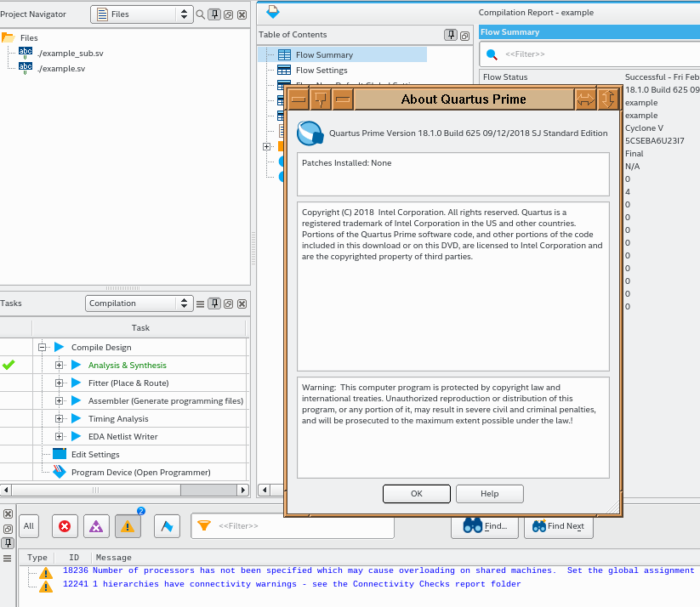Click the Project Navigator search magnifier icon
The image size is (700, 607).
201,14
